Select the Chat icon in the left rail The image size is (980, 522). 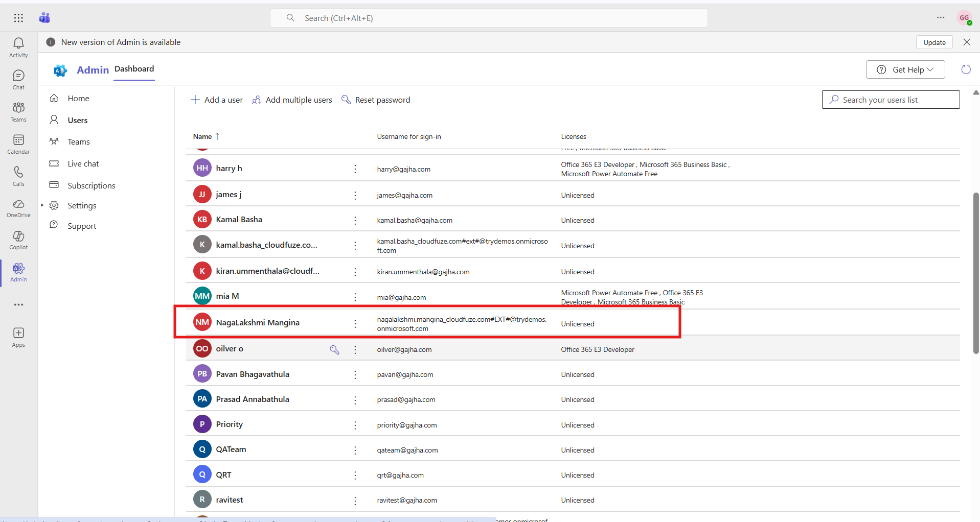point(18,78)
